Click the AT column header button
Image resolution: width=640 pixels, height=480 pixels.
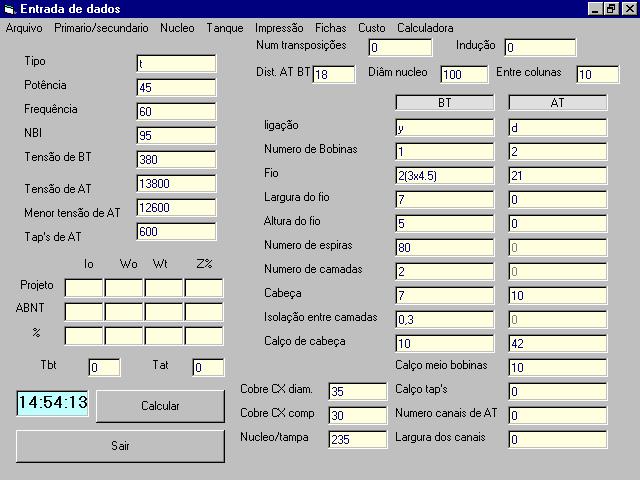558,102
